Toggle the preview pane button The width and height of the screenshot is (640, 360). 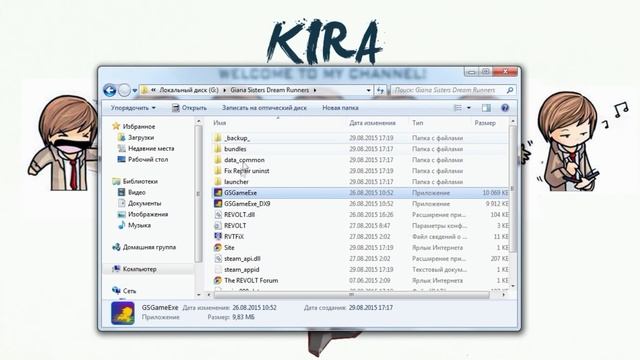point(486,108)
